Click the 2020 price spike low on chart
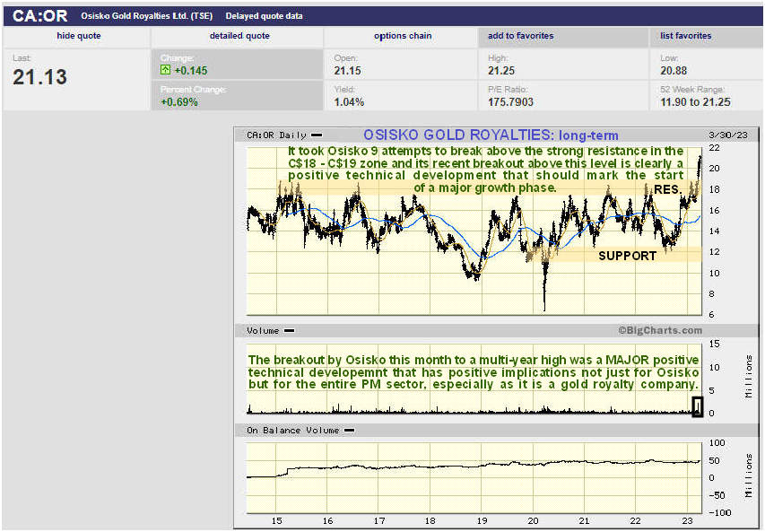The height and width of the screenshot is (532, 765). [x=544, y=309]
